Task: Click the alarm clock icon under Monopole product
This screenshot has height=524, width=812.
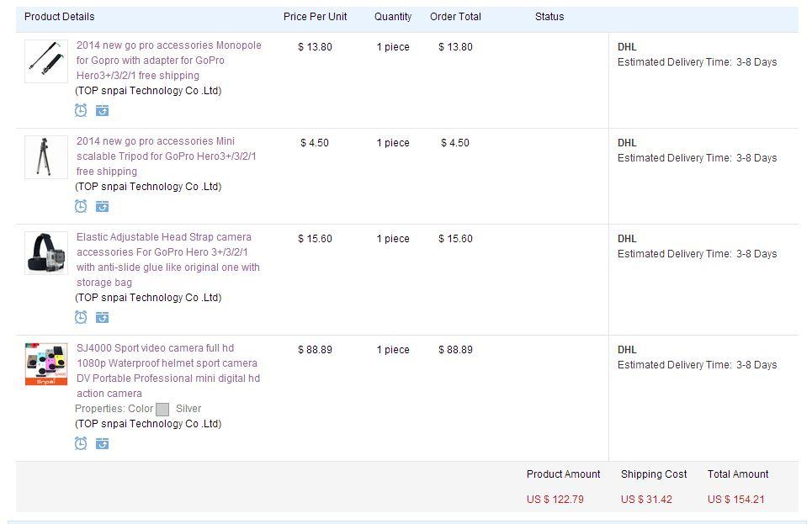Action: [x=81, y=110]
